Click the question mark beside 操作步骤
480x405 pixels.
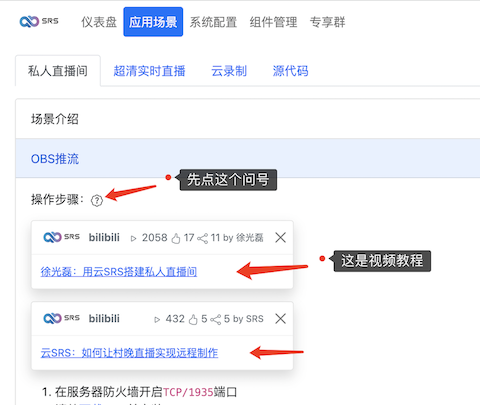coord(97,200)
